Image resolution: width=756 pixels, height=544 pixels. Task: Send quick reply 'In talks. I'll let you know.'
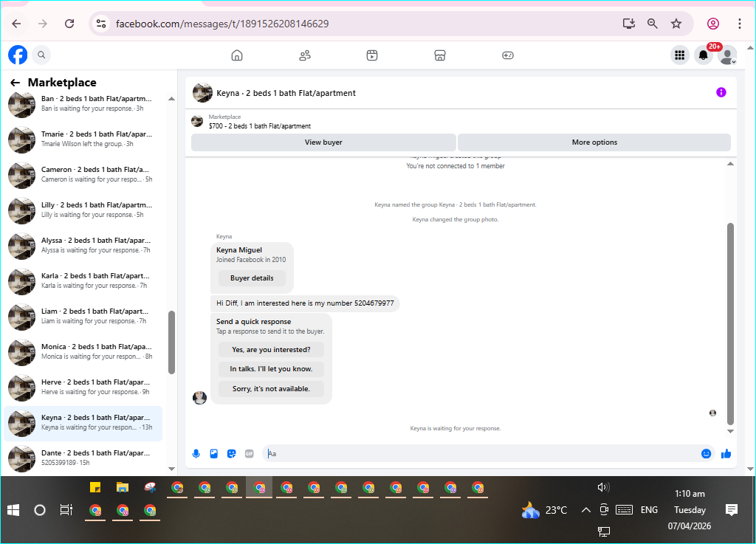tap(271, 369)
